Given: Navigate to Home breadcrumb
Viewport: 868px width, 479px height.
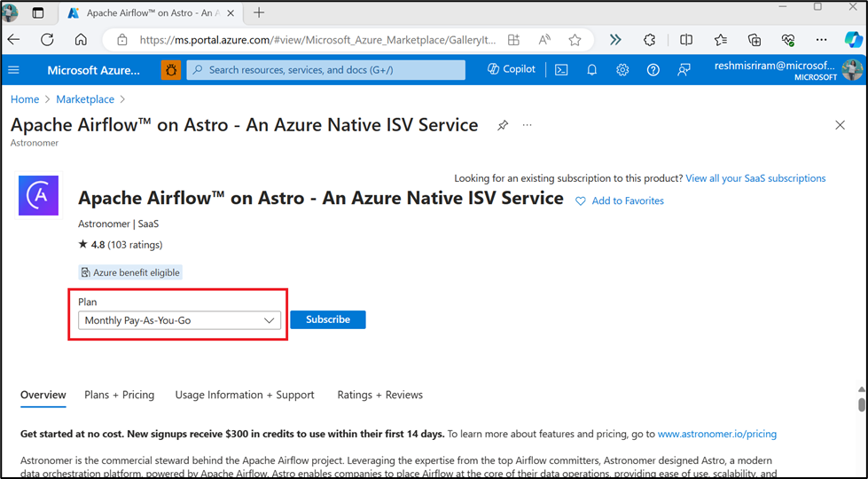Looking at the screenshot, I should click(25, 99).
